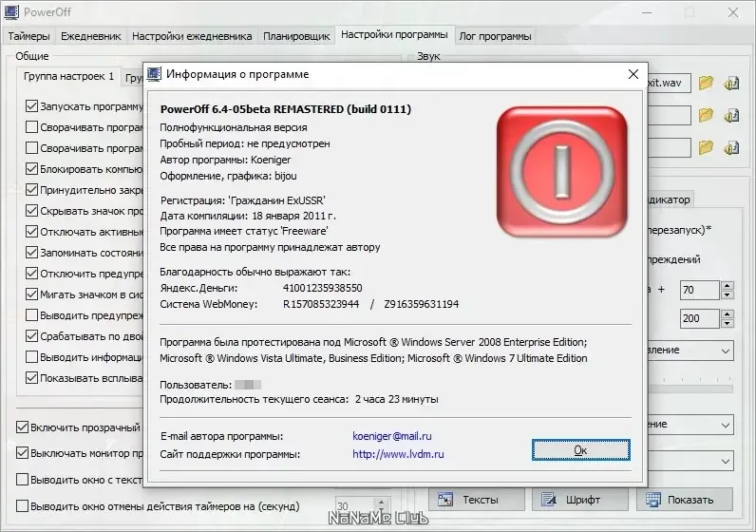This screenshot has height=532, width=756.
Task: Open the Планировщик tab
Action: (x=296, y=36)
